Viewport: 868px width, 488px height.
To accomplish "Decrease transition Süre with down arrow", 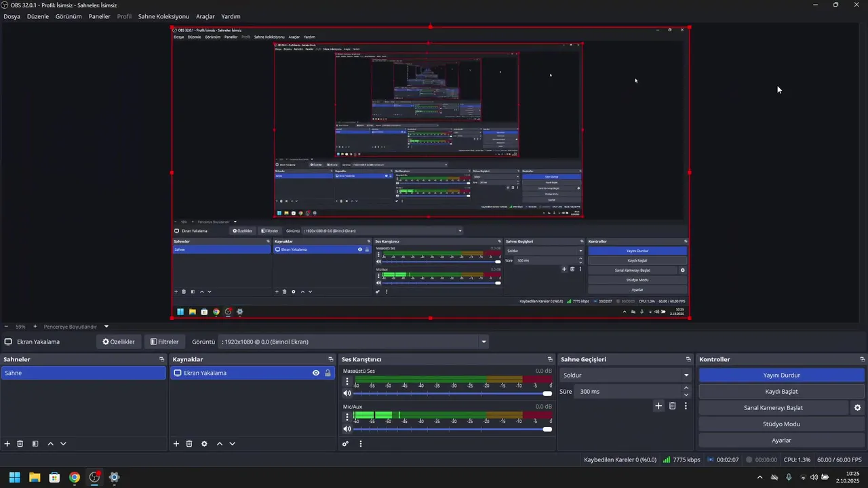I will [x=686, y=395].
